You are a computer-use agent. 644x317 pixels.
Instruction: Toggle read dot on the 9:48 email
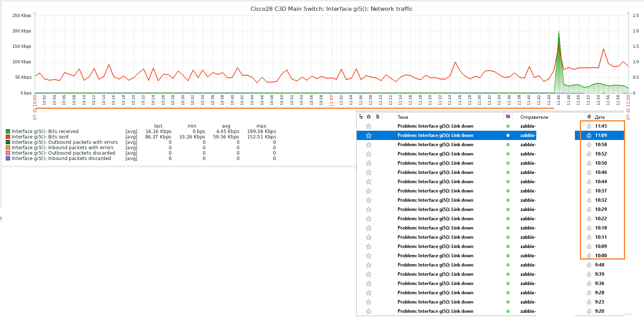508,265
